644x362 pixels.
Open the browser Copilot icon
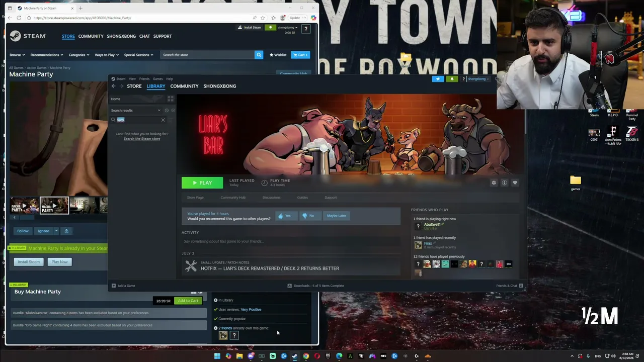(313, 18)
